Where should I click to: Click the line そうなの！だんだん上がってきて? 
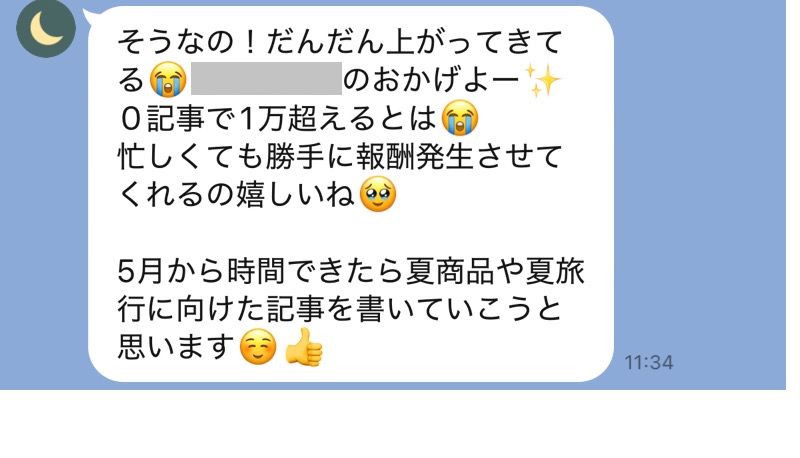pos(340,42)
